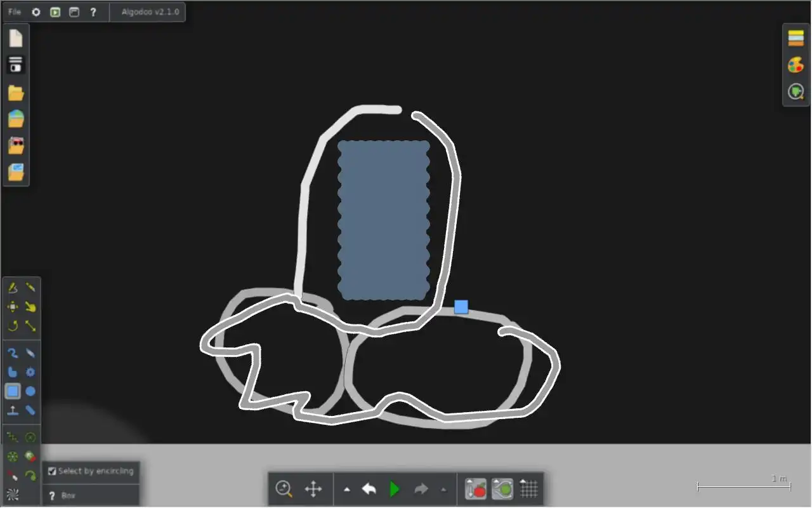Open the folder icon with blue picture
Image resolution: width=812 pixels, height=508 pixels.
16,172
